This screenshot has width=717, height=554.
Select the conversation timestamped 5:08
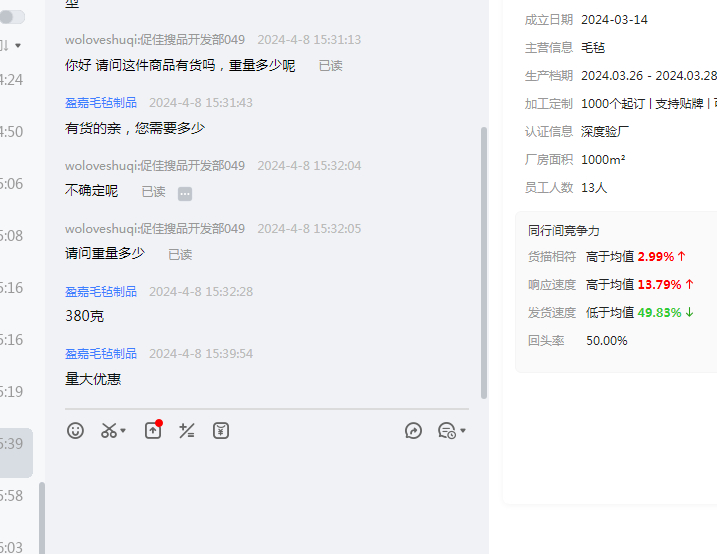(x=11, y=236)
